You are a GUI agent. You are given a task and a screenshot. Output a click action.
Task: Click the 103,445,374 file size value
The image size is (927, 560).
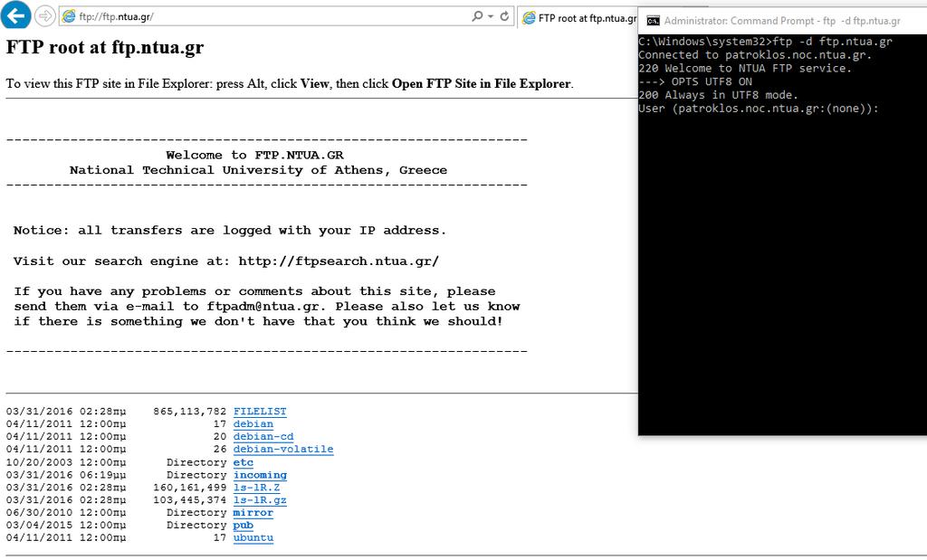tap(190, 499)
